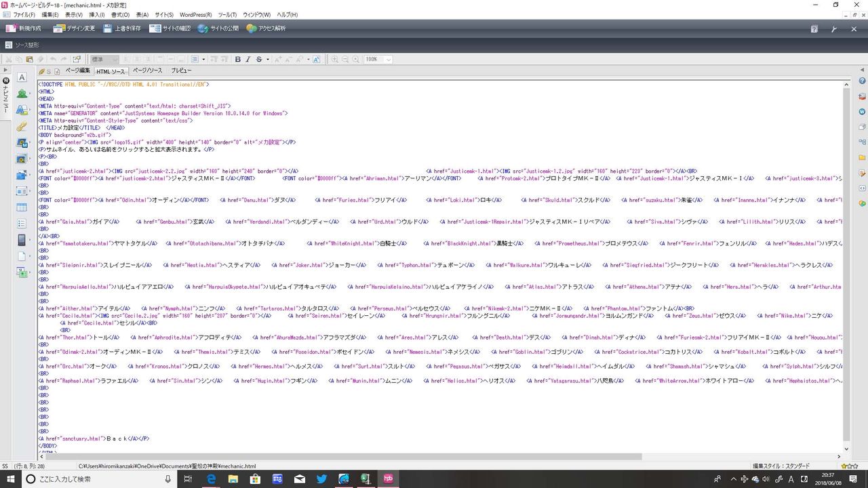This screenshot has width=868, height=488.
Task: Open the 編集(E) menu
Action: (x=50, y=14)
